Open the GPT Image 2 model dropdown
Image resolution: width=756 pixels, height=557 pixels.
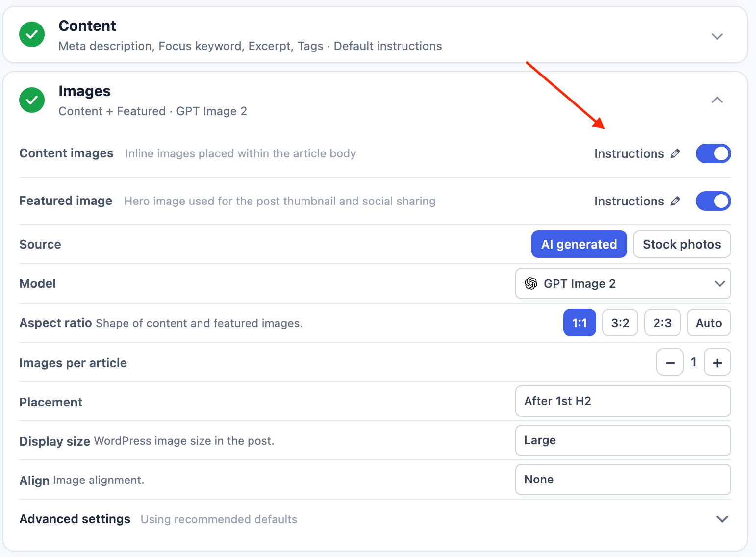623,283
